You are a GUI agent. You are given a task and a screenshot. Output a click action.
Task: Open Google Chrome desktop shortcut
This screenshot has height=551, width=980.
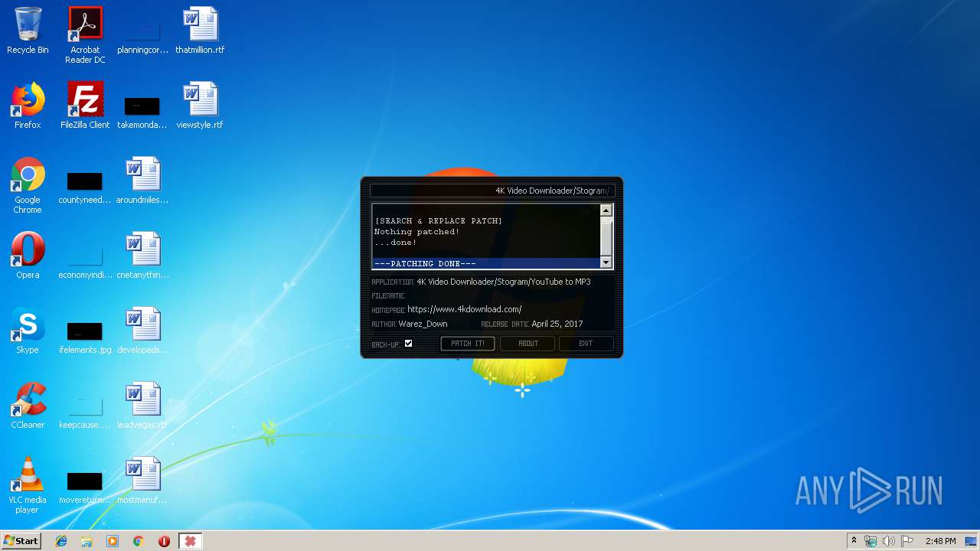coord(28,185)
